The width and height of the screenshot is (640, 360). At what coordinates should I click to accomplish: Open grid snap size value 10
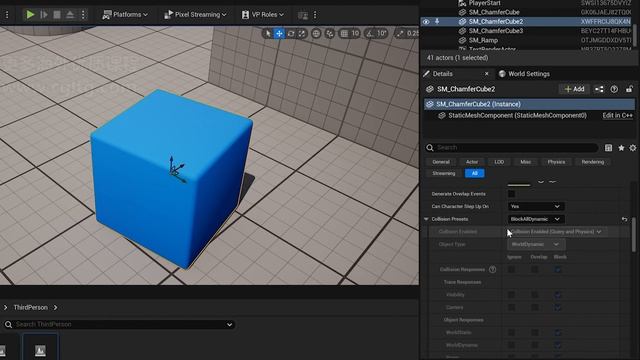tap(355, 33)
